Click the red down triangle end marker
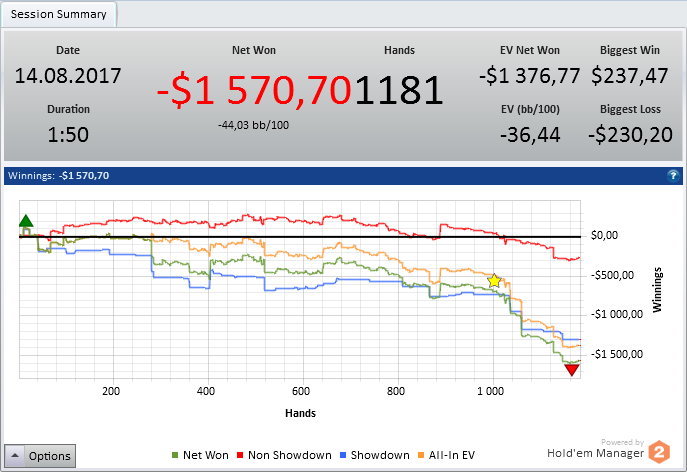The height and width of the screenshot is (472, 687). pyautogui.click(x=571, y=370)
